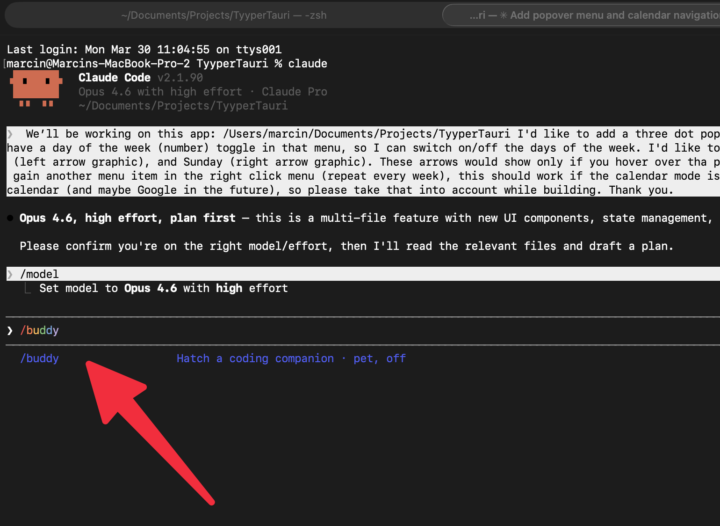Click the prompt chevron before /buddy input
Image resolution: width=720 pixels, height=526 pixels.
[x=10, y=330]
